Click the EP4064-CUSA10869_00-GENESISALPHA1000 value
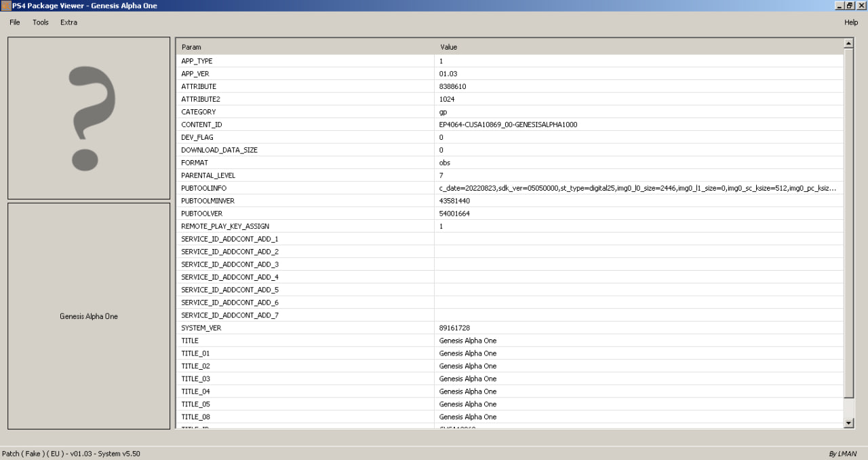The width and height of the screenshot is (868, 460). [x=508, y=125]
